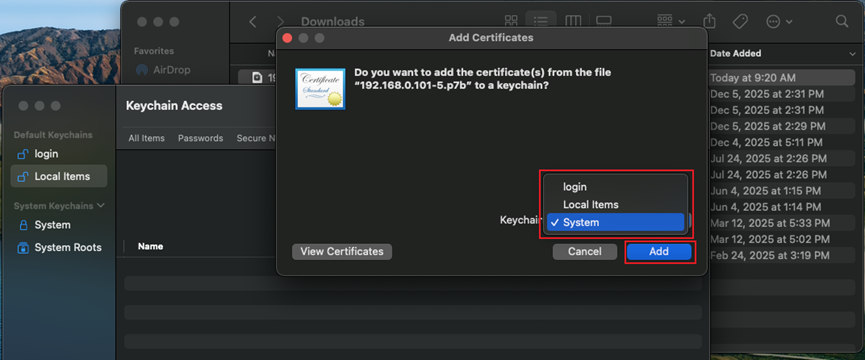The height and width of the screenshot is (360, 865).
Task: Open Finder action menu with ellipsis icon
Action: tap(779, 22)
